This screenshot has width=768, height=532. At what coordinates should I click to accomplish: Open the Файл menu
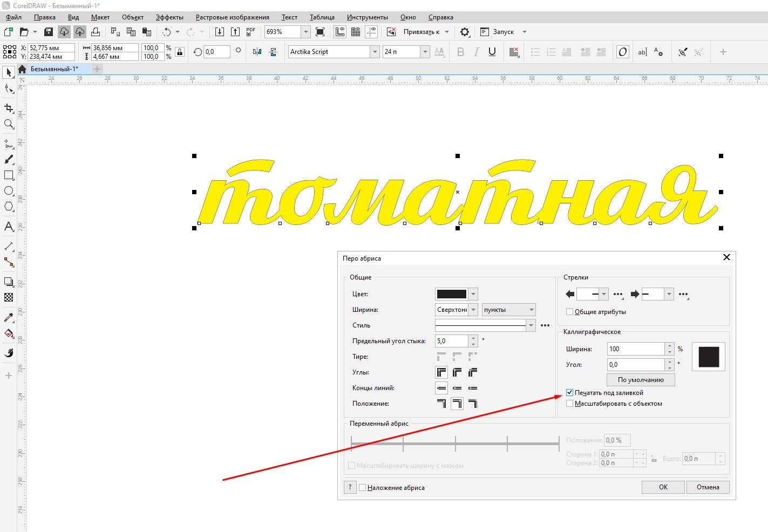point(13,17)
